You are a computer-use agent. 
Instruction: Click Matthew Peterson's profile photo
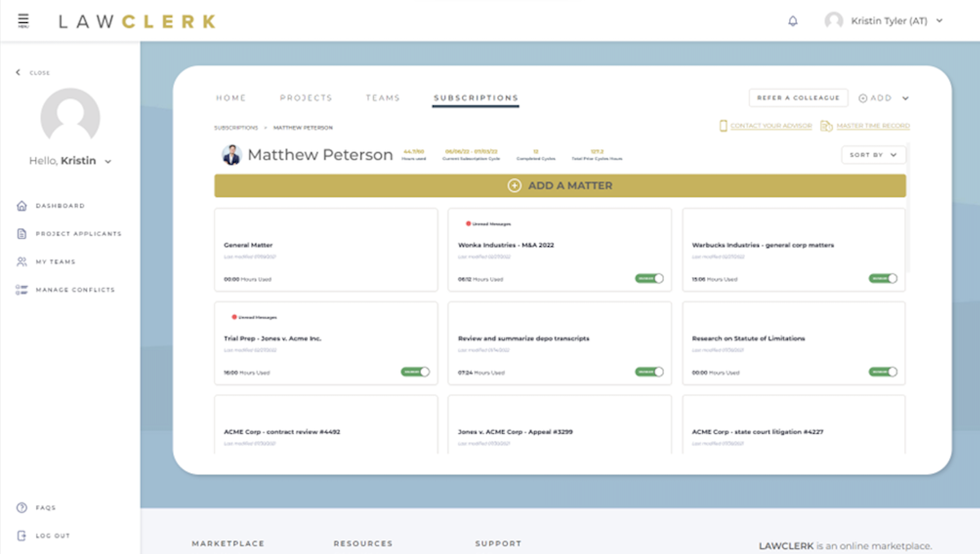click(x=232, y=154)
